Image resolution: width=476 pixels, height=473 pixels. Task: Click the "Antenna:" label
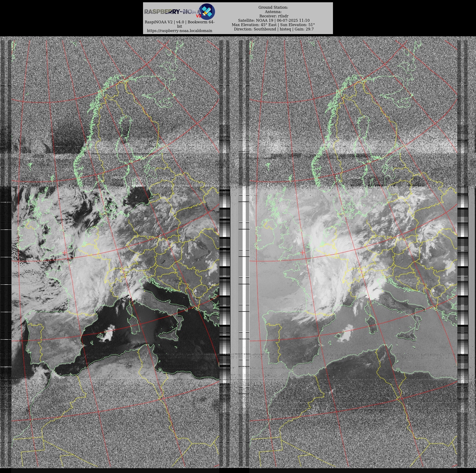[273, 12]
